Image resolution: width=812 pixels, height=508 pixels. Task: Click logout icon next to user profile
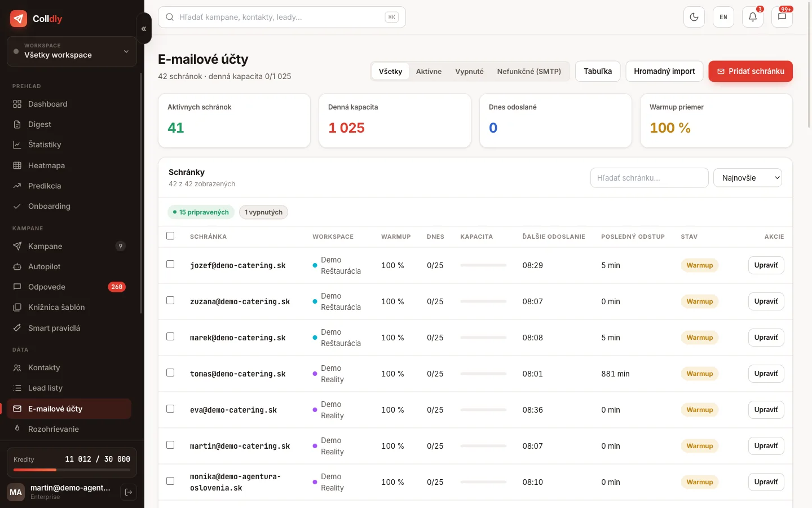click(x=129, y=492)
